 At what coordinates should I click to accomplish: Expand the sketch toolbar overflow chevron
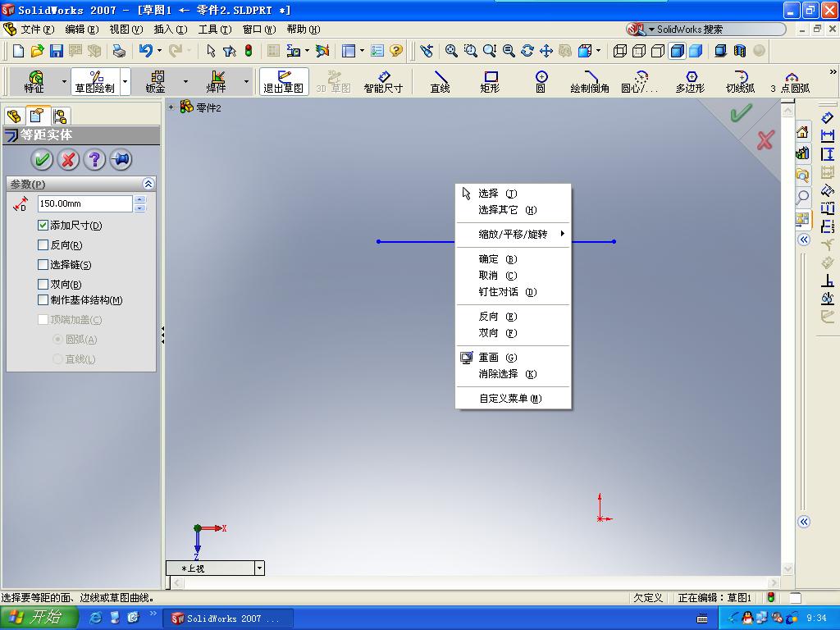[833, 71]
